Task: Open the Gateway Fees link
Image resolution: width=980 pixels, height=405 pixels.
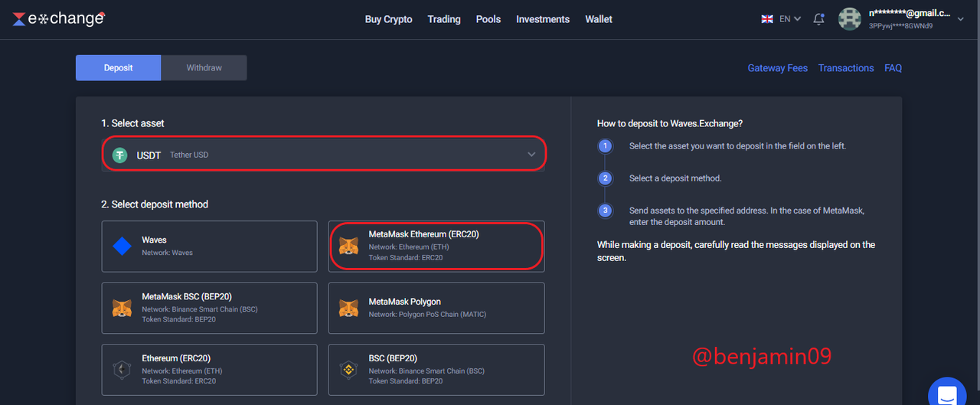Action: pyautogui.click(x=778, y=68)
